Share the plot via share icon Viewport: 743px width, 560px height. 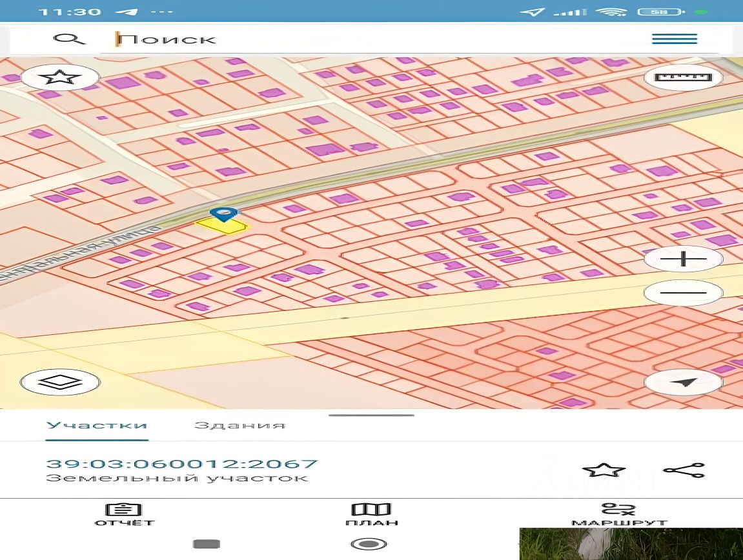tap(684, 470)
